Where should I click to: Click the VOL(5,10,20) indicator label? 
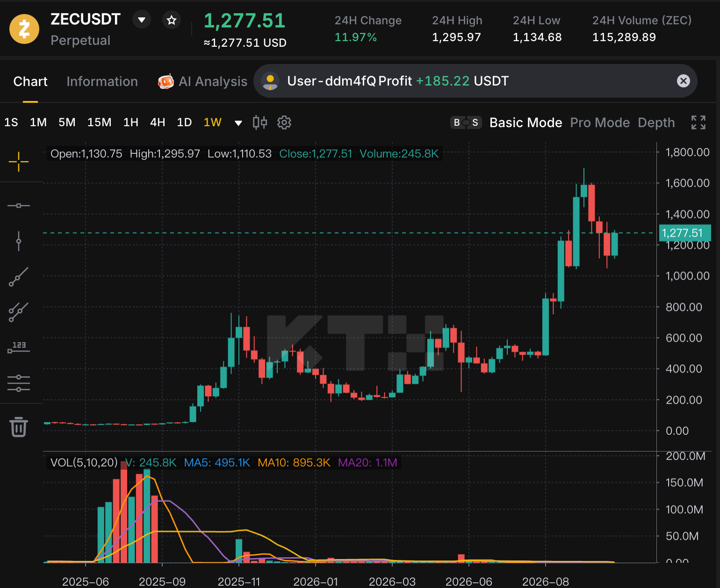click(84, 463)
